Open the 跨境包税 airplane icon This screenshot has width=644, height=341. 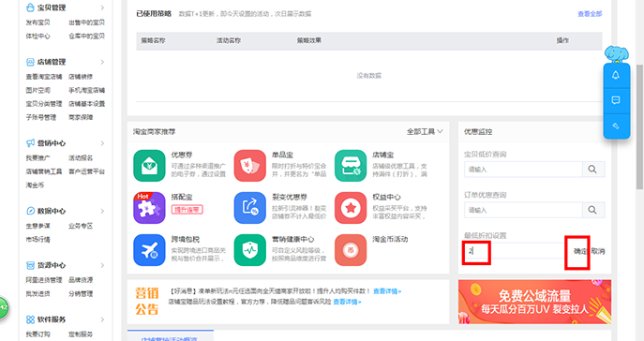[149, 250]
